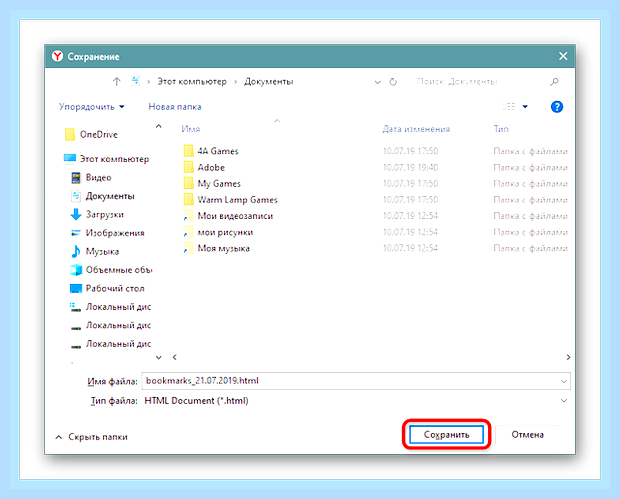620x499 pixels.
Task: Sort by Дата изменения column header
Action: click(416, 129)
